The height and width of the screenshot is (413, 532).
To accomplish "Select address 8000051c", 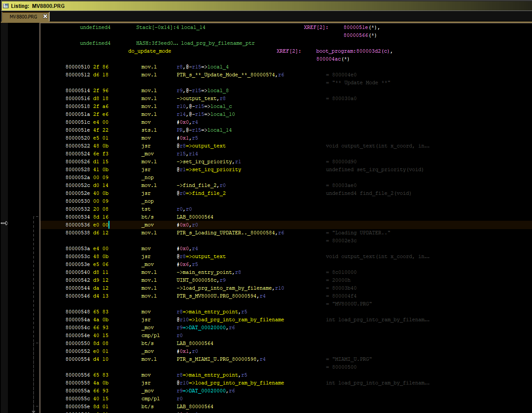I will click(78, 122).
